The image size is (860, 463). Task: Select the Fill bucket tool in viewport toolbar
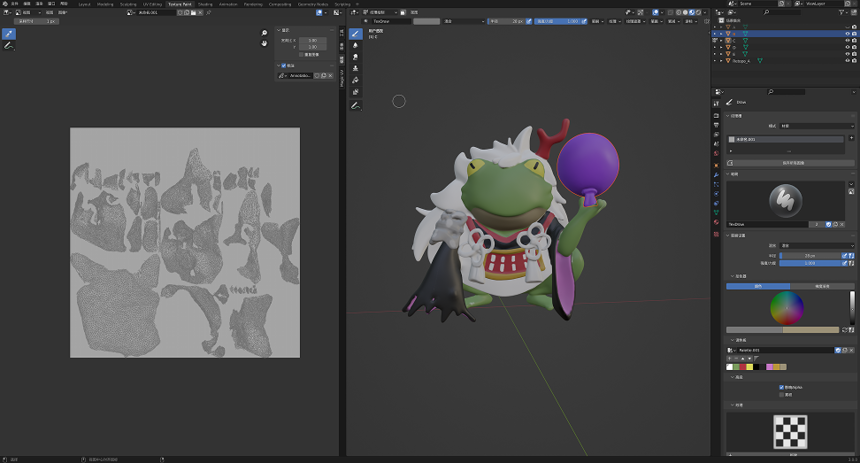click(x=355, y=80)
